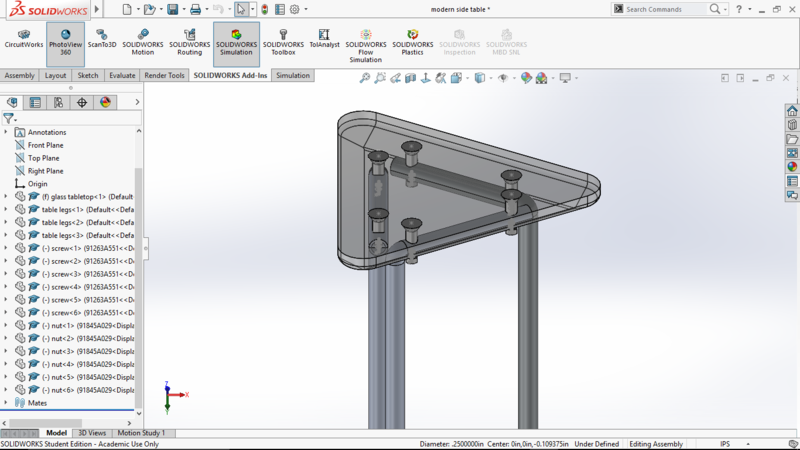The height and width of the screenshot is (450, 800).
Task: Switch to the Evaluate tab
Action: (122, 76)
